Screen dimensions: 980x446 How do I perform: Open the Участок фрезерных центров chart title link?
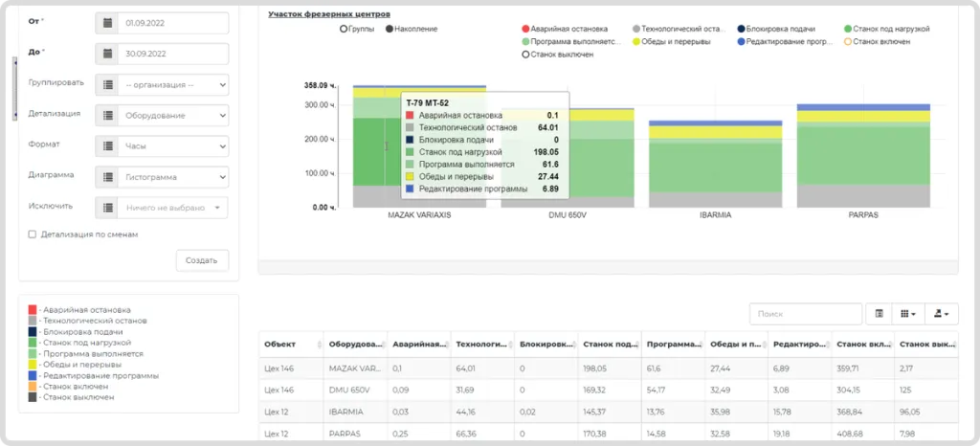click(x=329, y=13)
